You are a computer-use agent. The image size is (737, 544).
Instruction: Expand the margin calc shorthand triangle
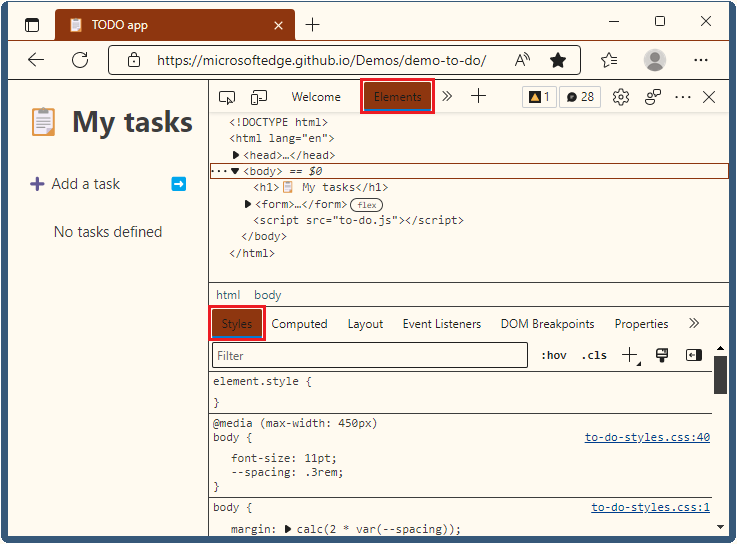288,529
